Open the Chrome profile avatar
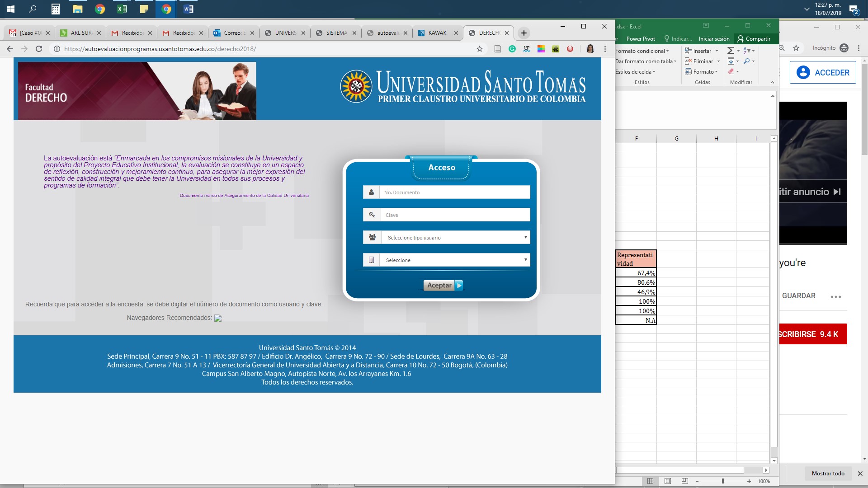 (590, 49)
